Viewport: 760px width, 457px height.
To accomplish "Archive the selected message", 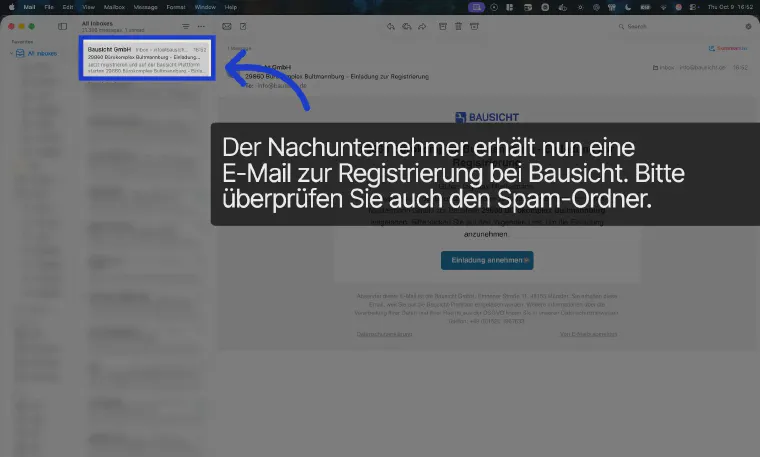I will click(x=443, y=27).
